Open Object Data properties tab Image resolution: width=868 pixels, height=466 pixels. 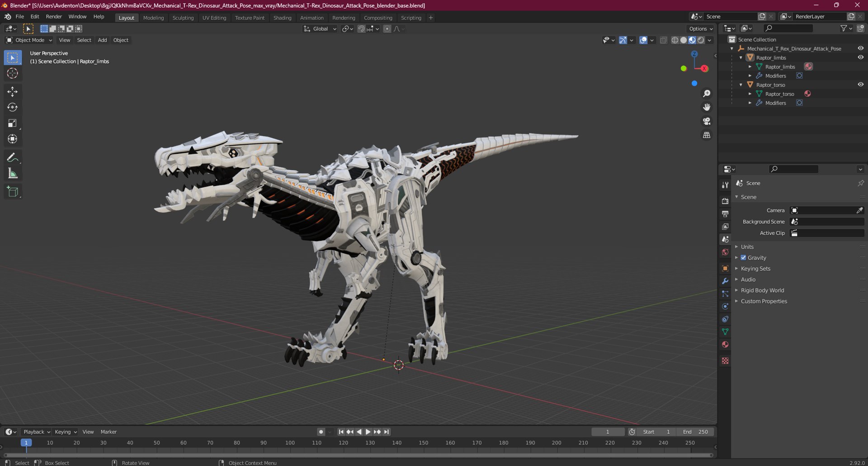725,332
